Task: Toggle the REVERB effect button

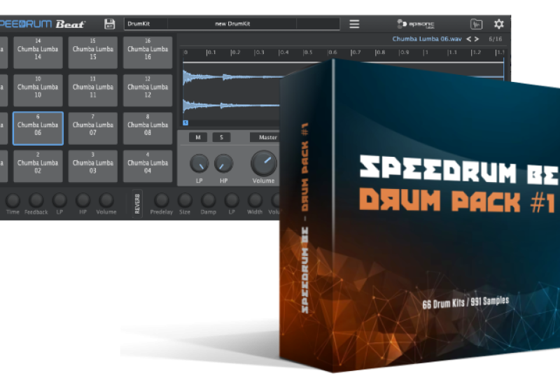Action: tap(137, 202)
